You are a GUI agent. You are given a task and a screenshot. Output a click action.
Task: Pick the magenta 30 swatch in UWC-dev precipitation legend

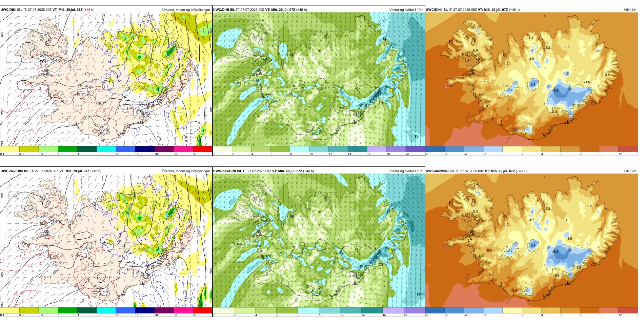coord(183,310)
